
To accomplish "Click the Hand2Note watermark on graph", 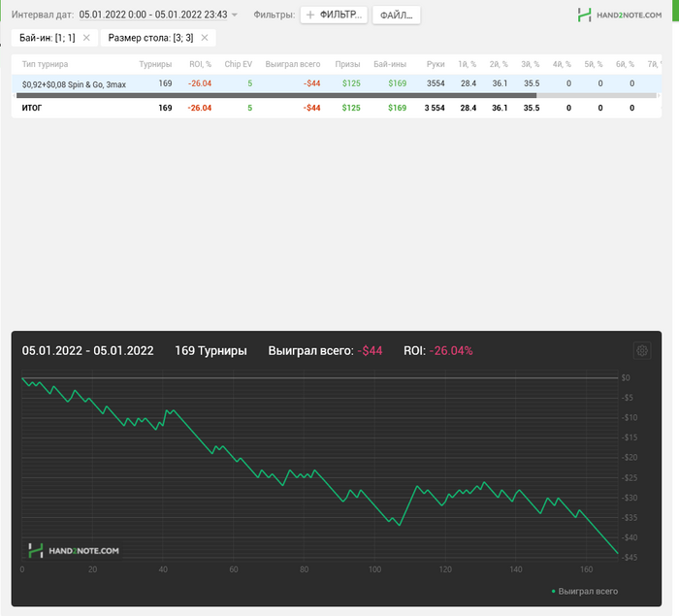I will (74, 550).
